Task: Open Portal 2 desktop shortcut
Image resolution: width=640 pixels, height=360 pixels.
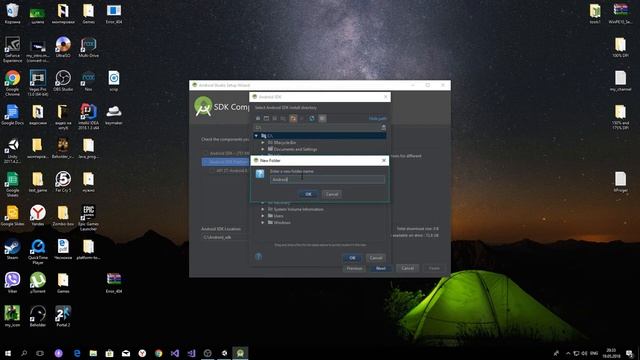Action: pyautogui.click(x=63, y=317)
